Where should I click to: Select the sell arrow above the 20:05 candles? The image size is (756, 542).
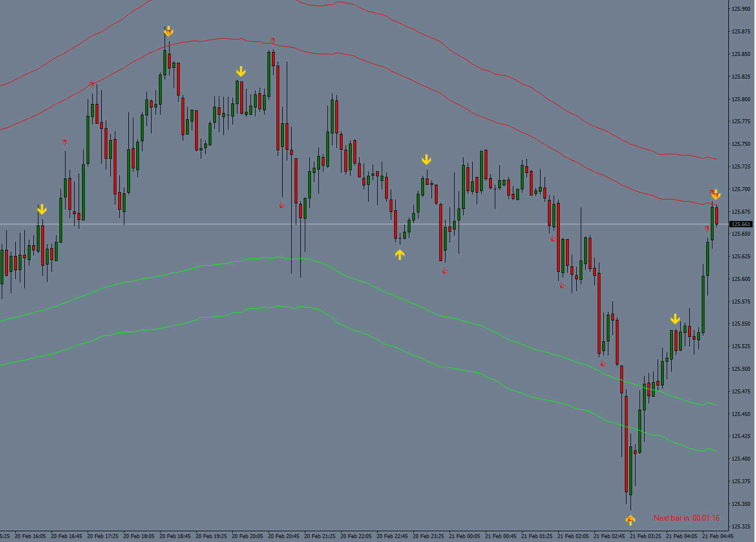point(241,71)
